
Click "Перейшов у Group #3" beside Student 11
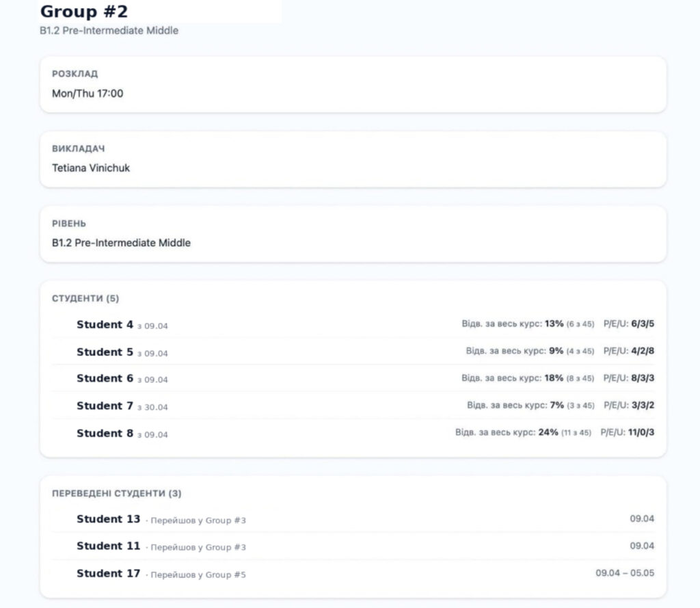[x=198, y=547]
